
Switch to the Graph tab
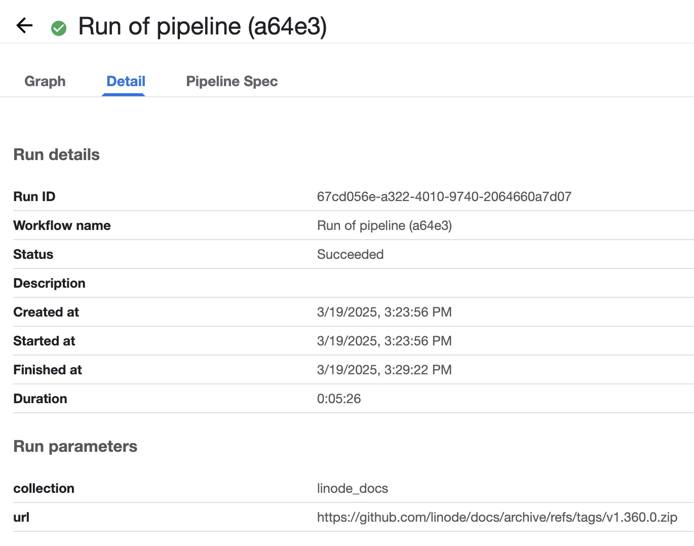[45, 81]
